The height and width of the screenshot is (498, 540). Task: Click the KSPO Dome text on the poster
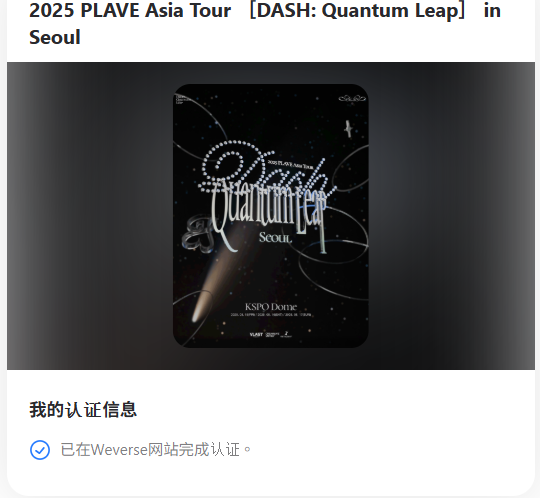tap(271, 307)
